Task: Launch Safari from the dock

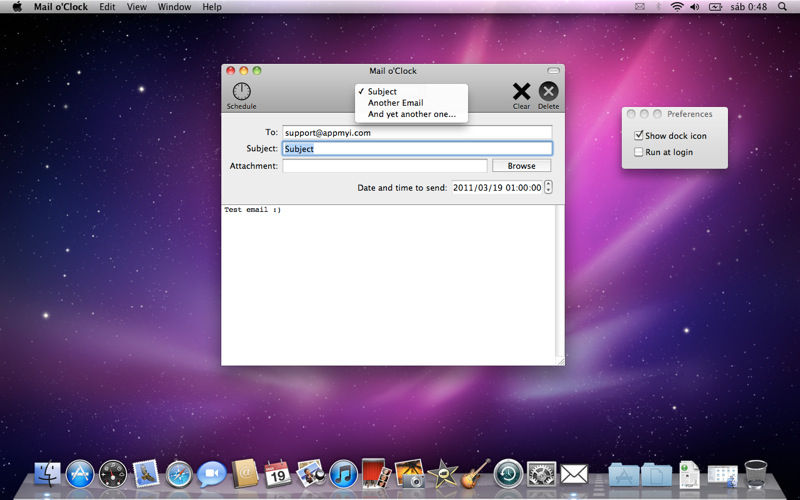Action: coord(179,474)
